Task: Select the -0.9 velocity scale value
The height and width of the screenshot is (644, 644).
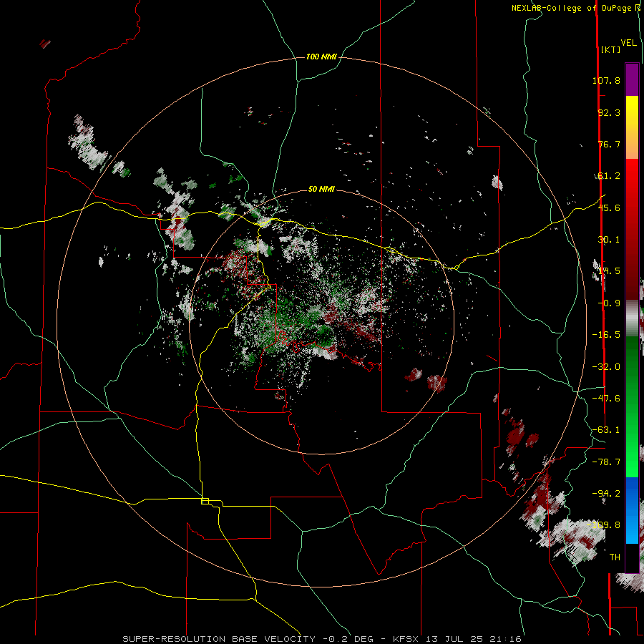Action: click(609, 303)
